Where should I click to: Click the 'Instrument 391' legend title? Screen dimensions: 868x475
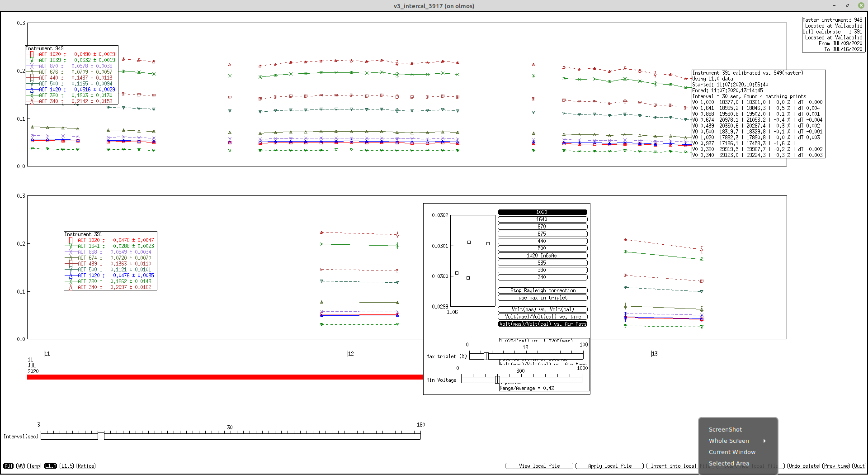click(x=84, y=234)
